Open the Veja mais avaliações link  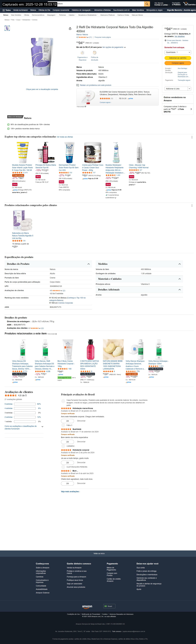[x=70, y=491]
